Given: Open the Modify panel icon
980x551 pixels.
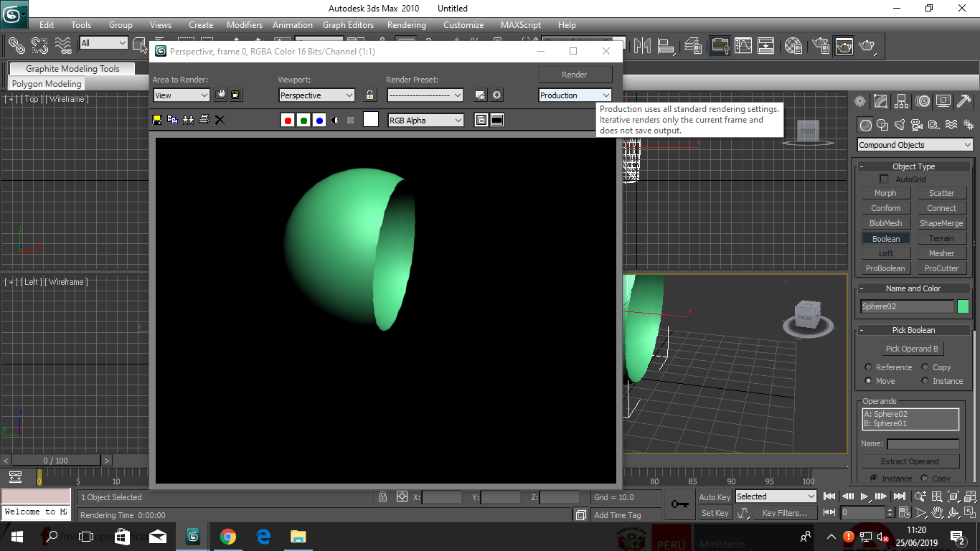Looking at the screenshot, I should tap(880, 101).
